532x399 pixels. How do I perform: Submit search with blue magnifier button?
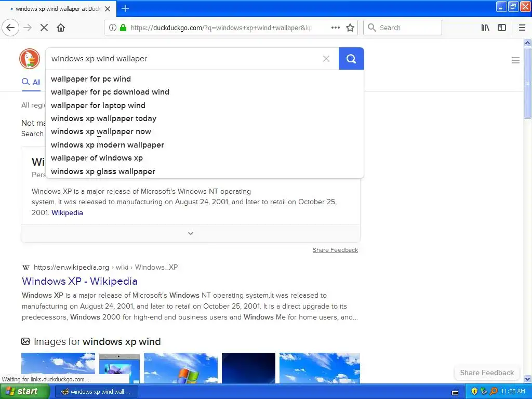pyautogui.click(x=351, y=59)
